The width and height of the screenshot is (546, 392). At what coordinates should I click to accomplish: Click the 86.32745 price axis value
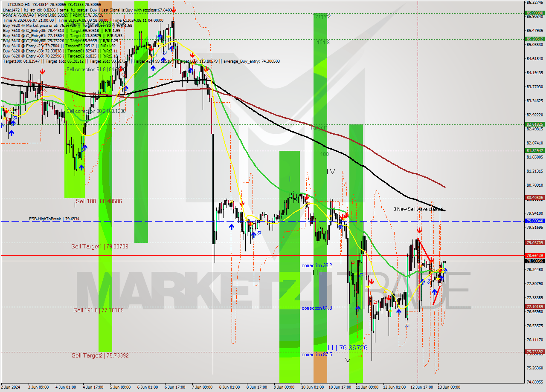[534, 2]
